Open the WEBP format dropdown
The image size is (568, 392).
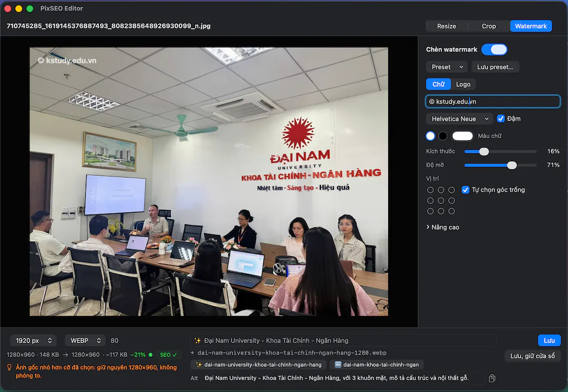(86, 341)
